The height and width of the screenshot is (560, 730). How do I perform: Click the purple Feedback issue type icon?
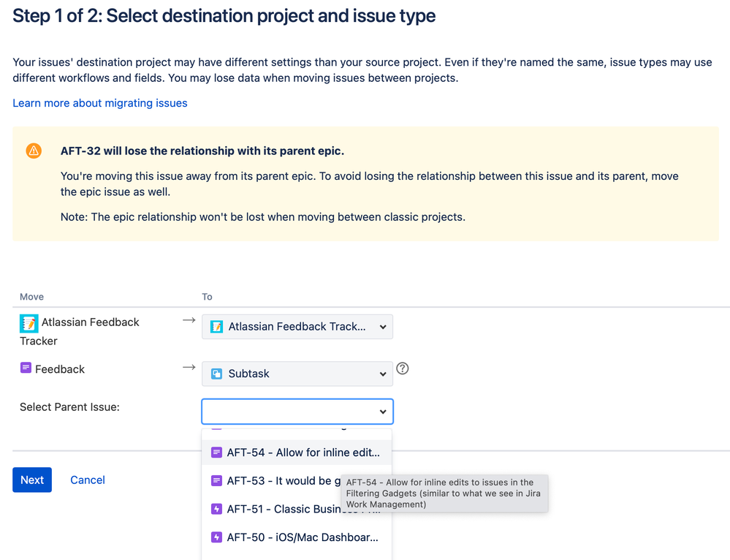pyautogui.click(x=26, y=368)
